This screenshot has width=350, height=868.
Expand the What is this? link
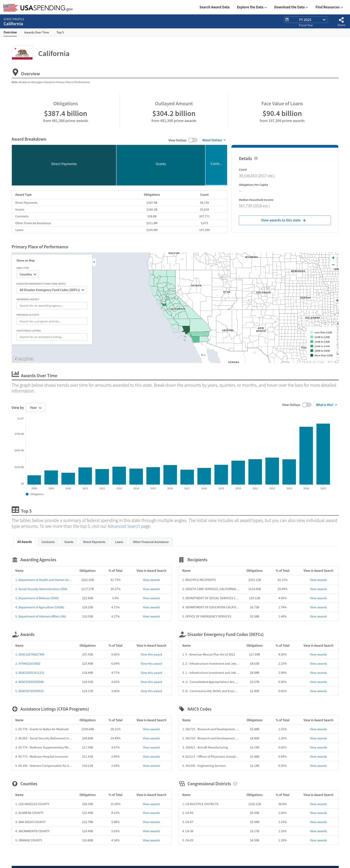(x=326, y=405)
